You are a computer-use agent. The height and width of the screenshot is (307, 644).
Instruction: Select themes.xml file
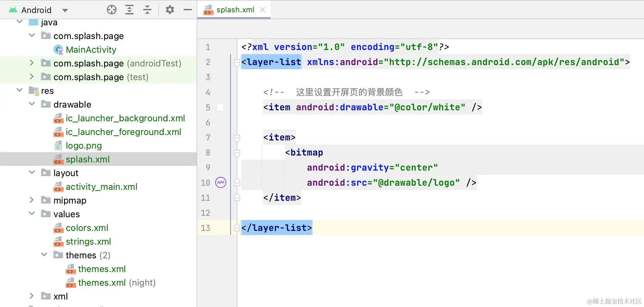(x=102, y=269)
